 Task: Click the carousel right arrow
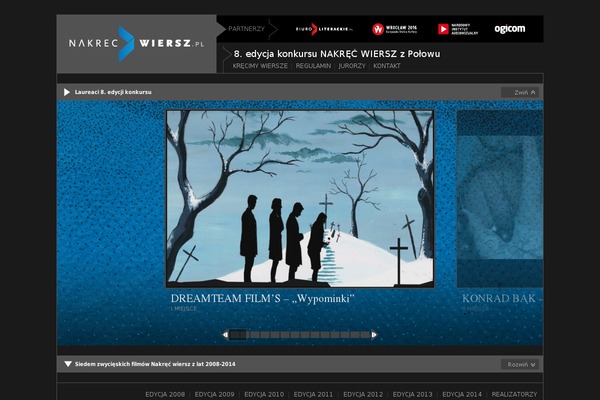(374, 335)
